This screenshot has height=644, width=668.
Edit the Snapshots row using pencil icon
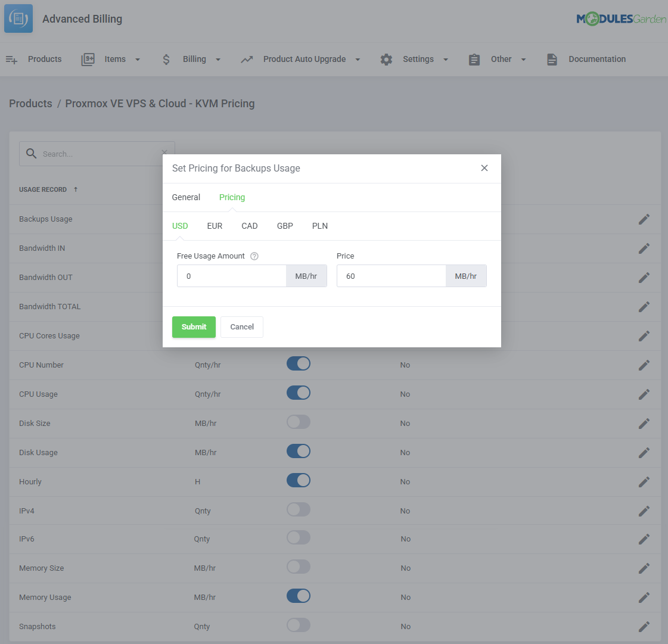pos(644,627)
